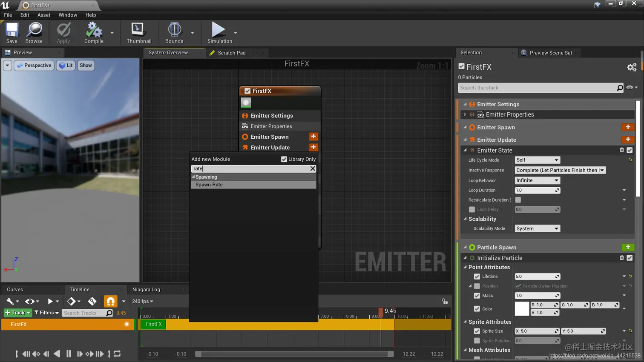Open the viewport options dropdown arrow
Image resolution: width=644 pixels, height=362 pixels.
pos(7,65)
